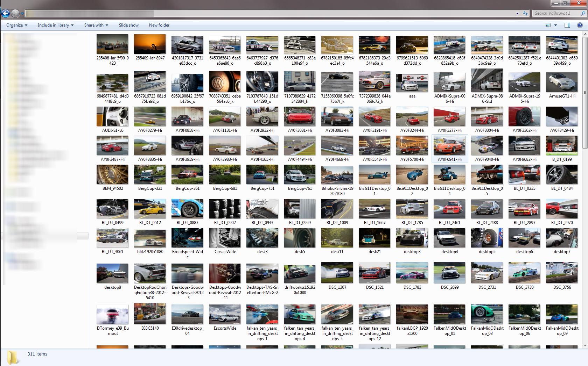Expand the address bar history dropdown
This screenshot has width=588, height=366.
(x=517, y=14)
